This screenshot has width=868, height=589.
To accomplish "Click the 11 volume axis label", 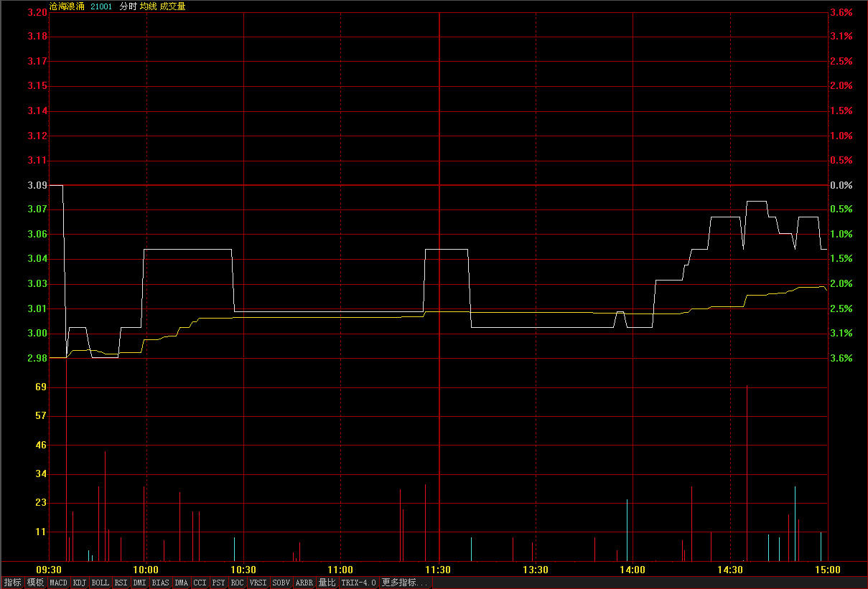I will point(41,532).
